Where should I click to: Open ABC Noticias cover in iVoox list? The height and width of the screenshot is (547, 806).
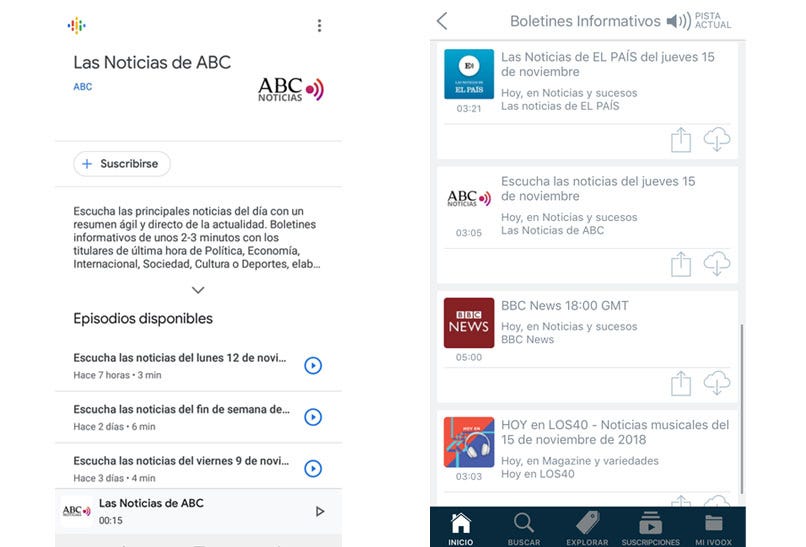(469, 198)
